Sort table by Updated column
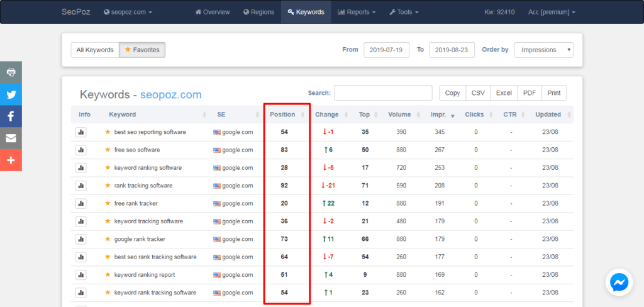Viewport: 644px width, 307px height. click(x=552, y=114)
